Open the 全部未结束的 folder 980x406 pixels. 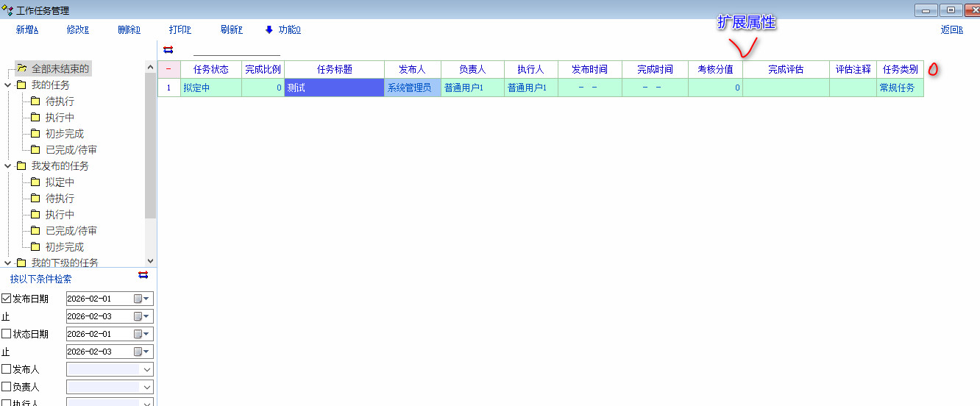click(60, 69)
